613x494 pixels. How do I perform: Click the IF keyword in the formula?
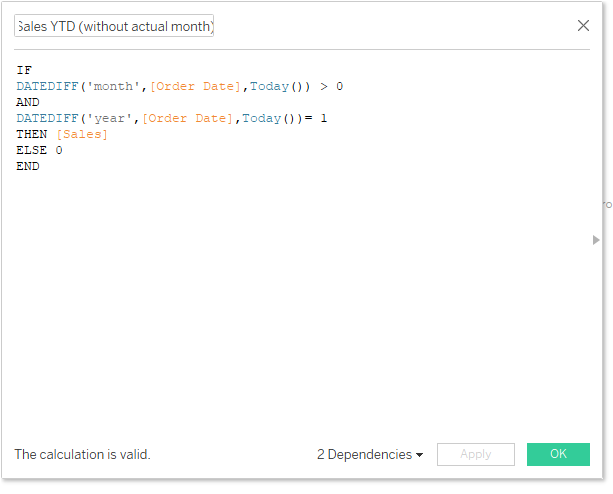tap(24, 70)
